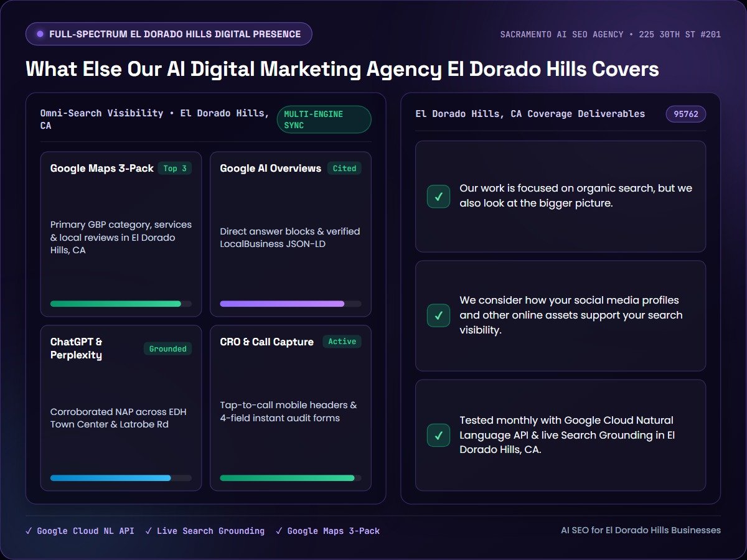Click 'Tap-to-call mobile headers' description text
747x560 pixels.
tap(288, 411)
